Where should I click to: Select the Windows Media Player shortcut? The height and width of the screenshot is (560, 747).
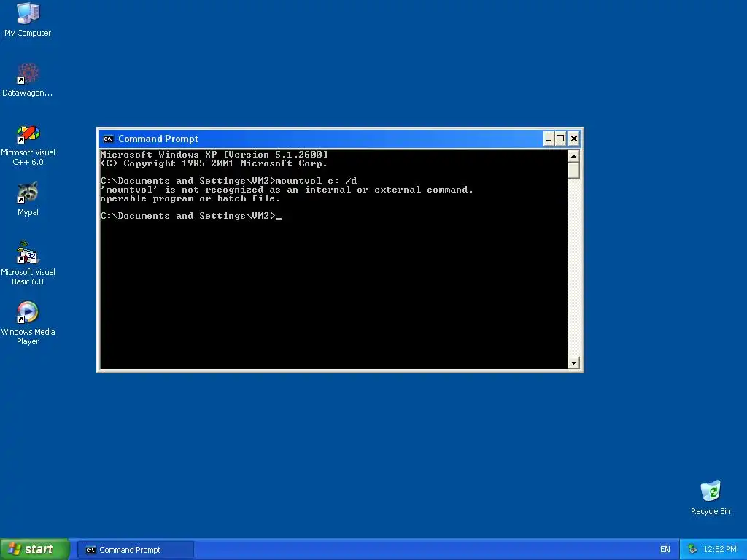[x=28, y=323]
